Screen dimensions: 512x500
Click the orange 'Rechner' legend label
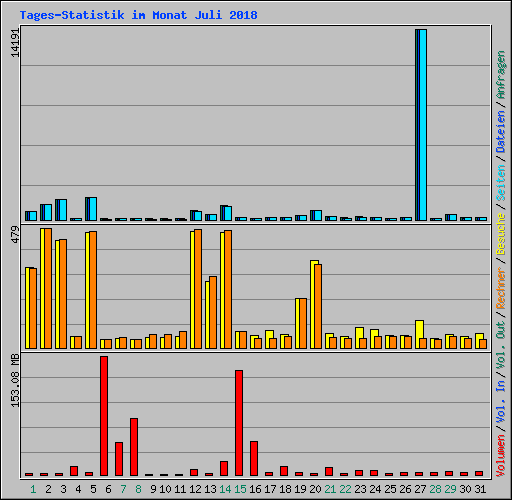click(501, 288)
